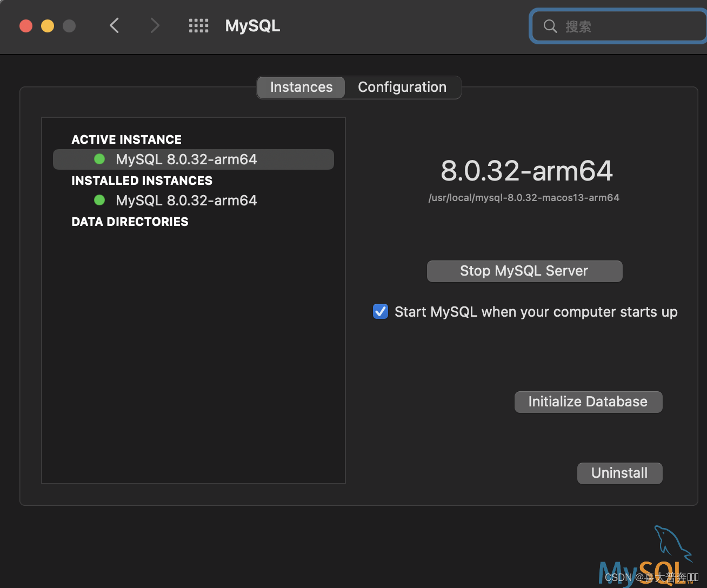
Task: Click the Uninstall button
Action: pos(619,473)
